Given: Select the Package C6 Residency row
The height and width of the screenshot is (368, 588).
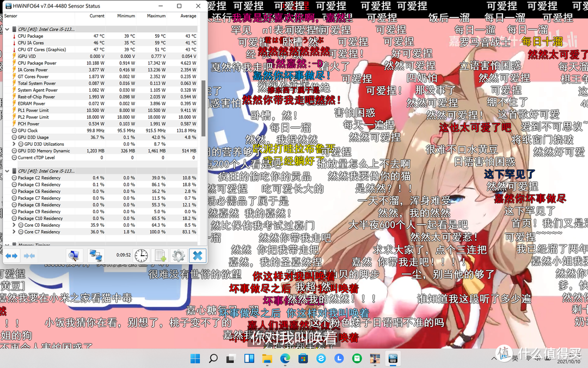Looking at the screenshot, I should coord(101,191).
